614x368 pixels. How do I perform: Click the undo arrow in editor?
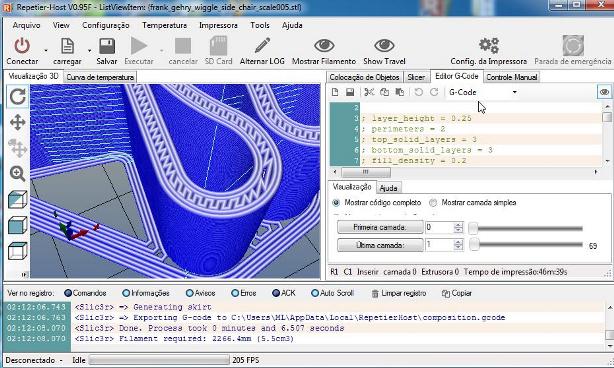(x=419, y=92)
